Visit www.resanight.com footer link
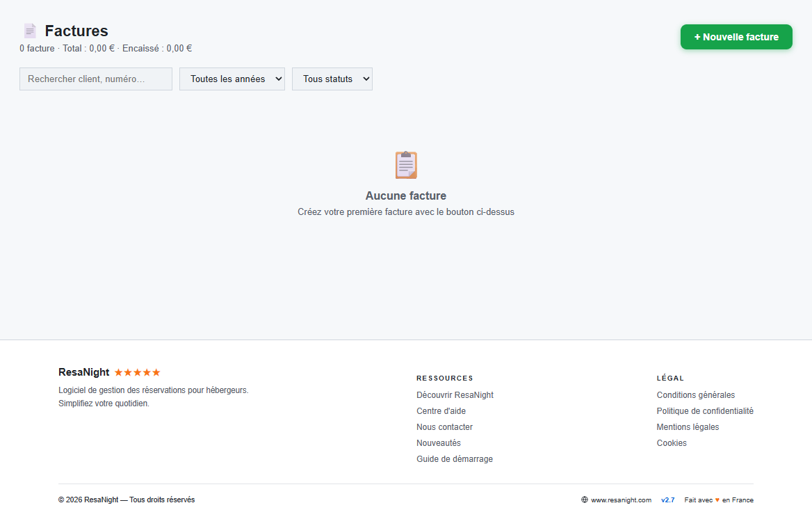This screenshot has width=812, height=519. (x=621, y=500)
